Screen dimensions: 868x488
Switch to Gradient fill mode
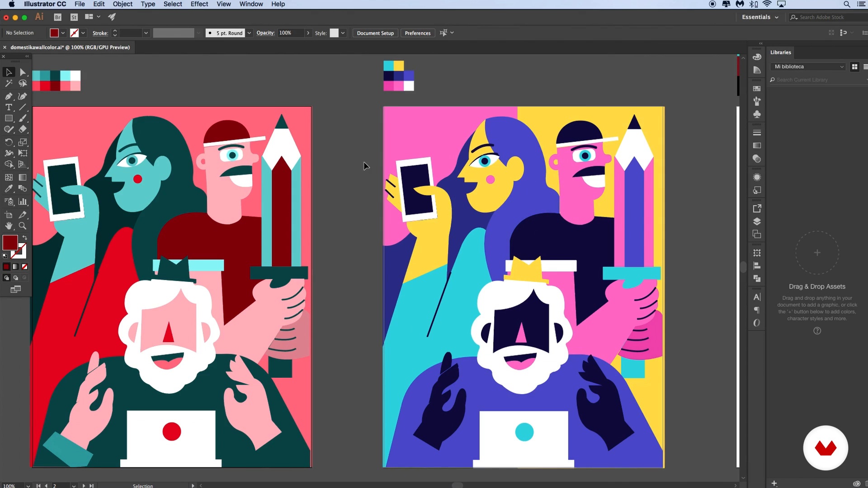(x=15, y=267)
